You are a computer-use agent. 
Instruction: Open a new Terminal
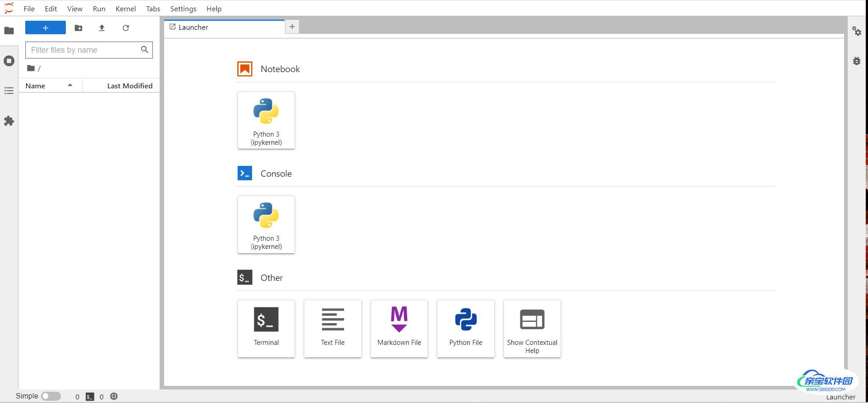tap(266, 329)
